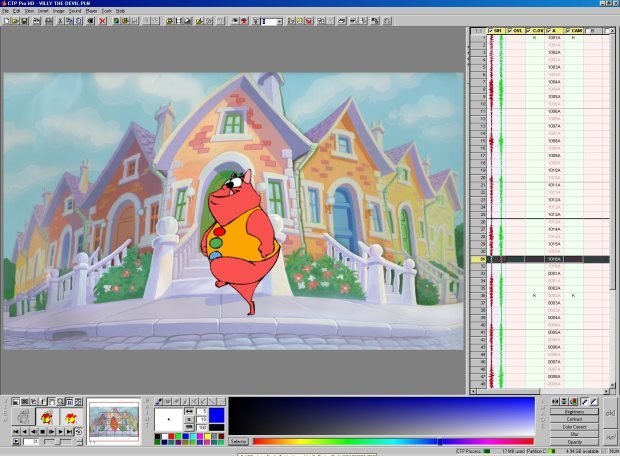Toggle the CAM column checkbox
Image resolution: width=620 pixels, height=456 pixels.
[x=568, y=30]
